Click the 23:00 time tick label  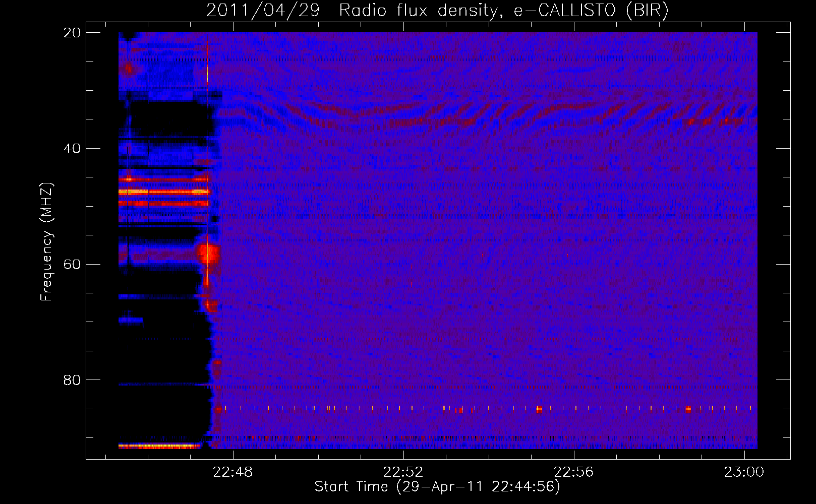(x=744, y=472)
